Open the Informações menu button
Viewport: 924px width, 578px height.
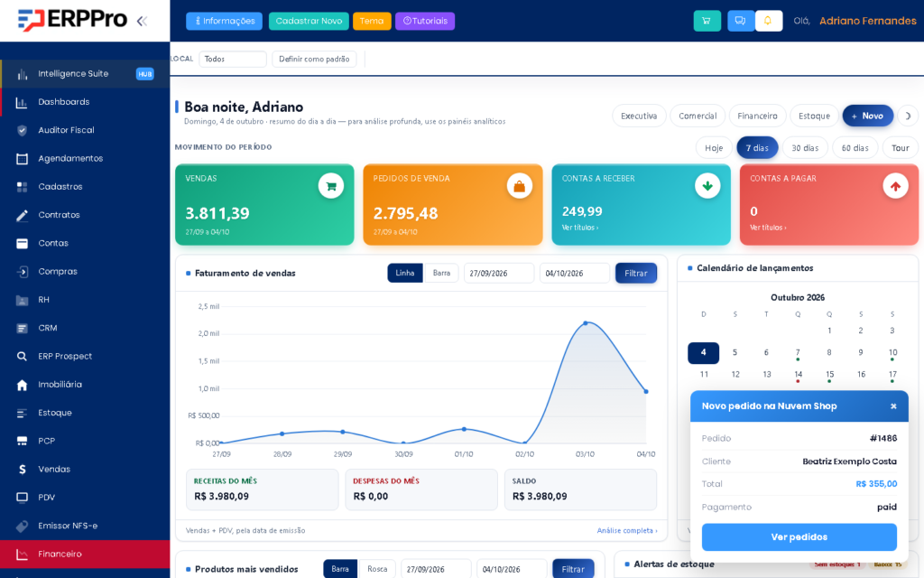[x=225, y=22]
